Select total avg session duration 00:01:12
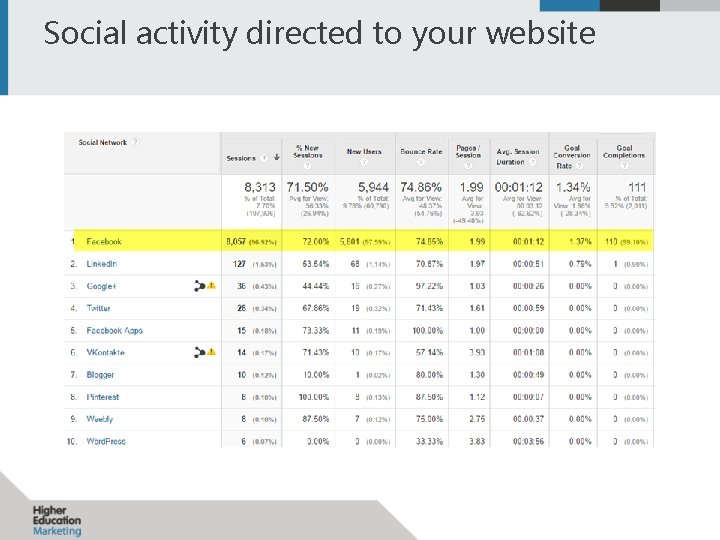The height and width of the screenshot is (540, 720). tap(518, 187)
